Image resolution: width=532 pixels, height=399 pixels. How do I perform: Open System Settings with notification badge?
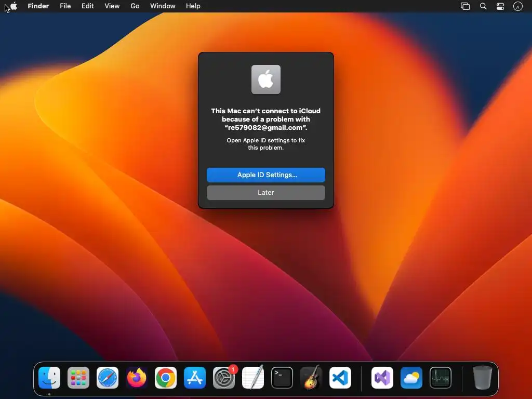(x=224, y=378)
